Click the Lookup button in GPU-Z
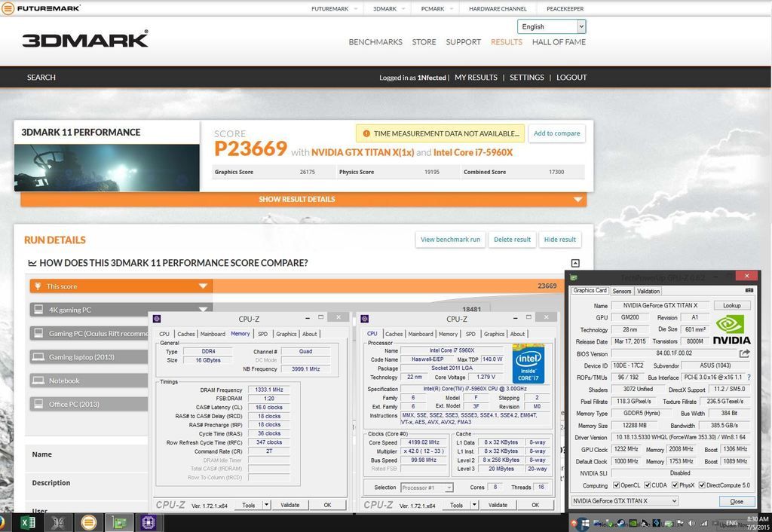 (731, 305)
